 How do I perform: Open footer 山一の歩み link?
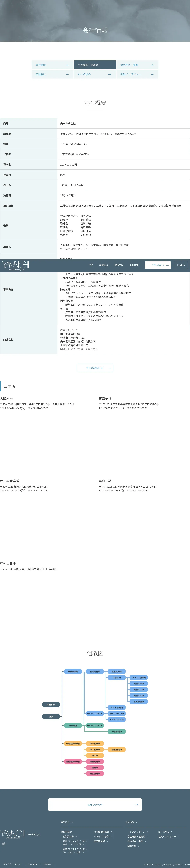coord(165,832)
